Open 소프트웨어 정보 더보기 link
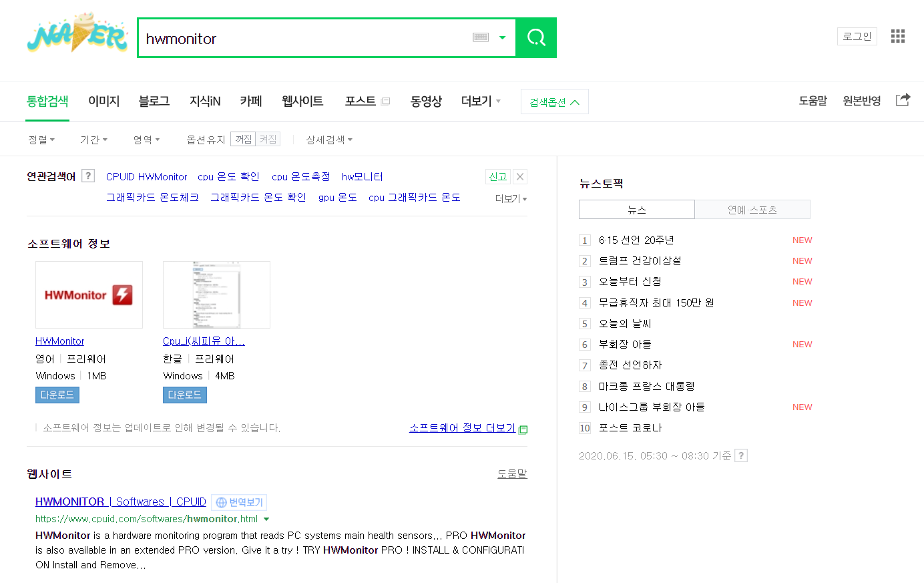 462,427
